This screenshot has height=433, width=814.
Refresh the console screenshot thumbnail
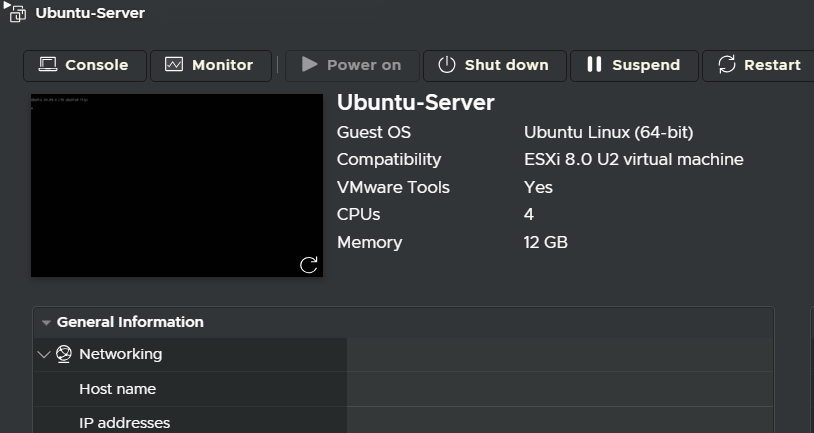[308, 265]
